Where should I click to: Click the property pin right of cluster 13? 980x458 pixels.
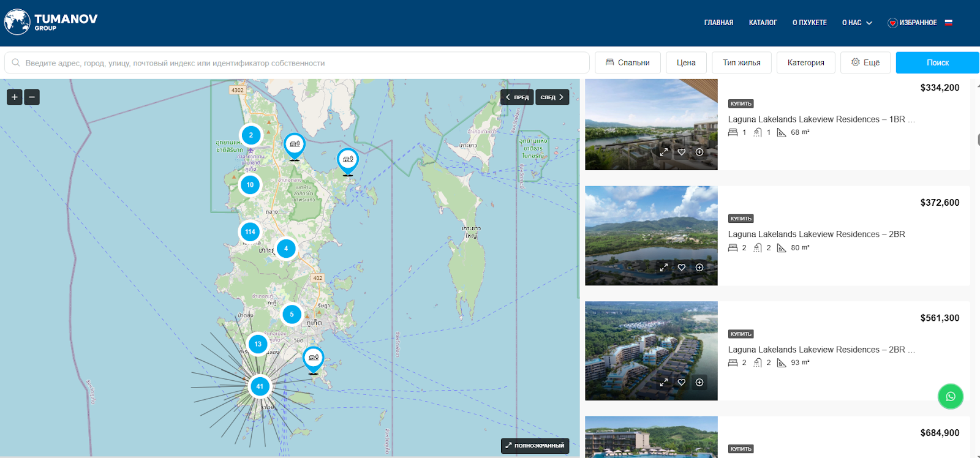314,360
